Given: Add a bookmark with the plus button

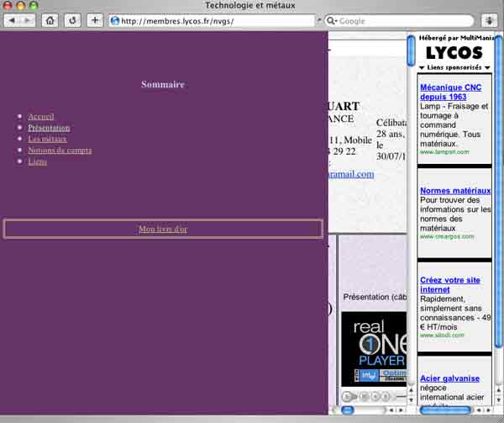Looking at the screenshot, I should (x=95, y=20).
